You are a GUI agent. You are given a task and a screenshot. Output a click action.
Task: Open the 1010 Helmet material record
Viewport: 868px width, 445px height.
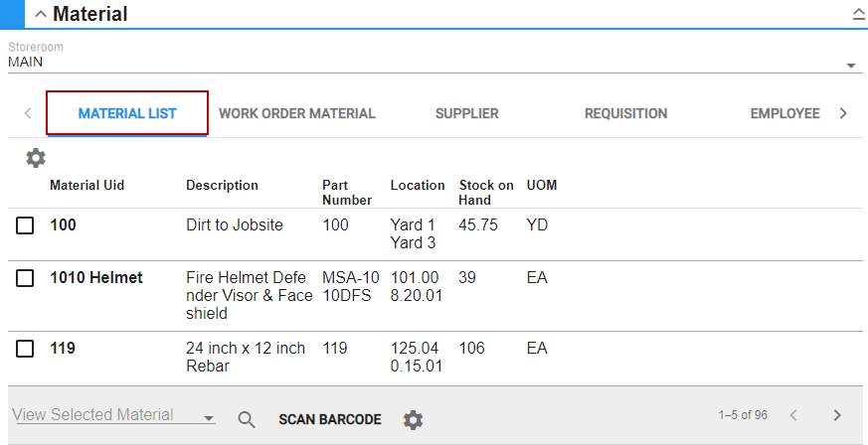(x=96, y=278)
